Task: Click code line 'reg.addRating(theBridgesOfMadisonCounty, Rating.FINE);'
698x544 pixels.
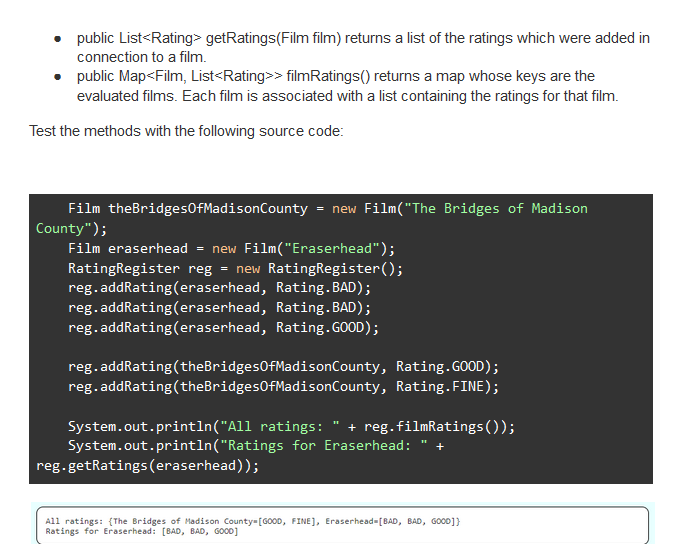Action: 284,386
